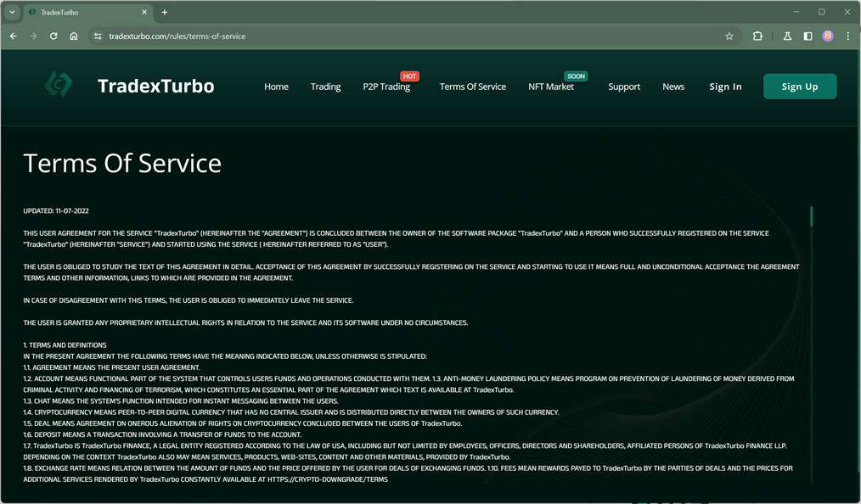Click inside the address bar
Viewport: 861px width, 504px height.
pos(255,36)
